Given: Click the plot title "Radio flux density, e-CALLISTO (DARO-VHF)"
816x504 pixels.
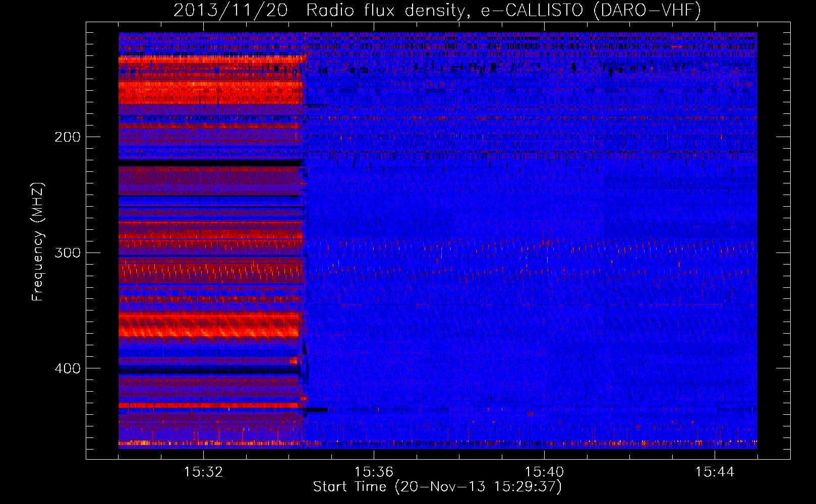Looking at the screenshot, I should [503, 11].
